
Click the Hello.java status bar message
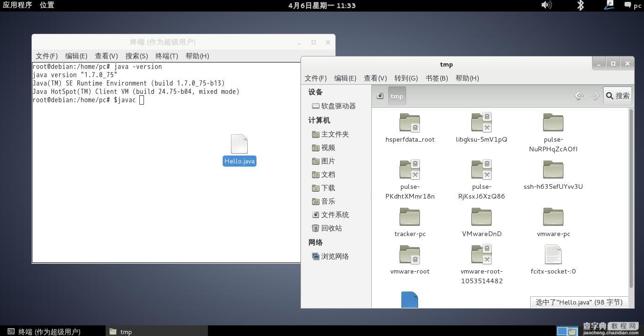click(x=579, y=302)
